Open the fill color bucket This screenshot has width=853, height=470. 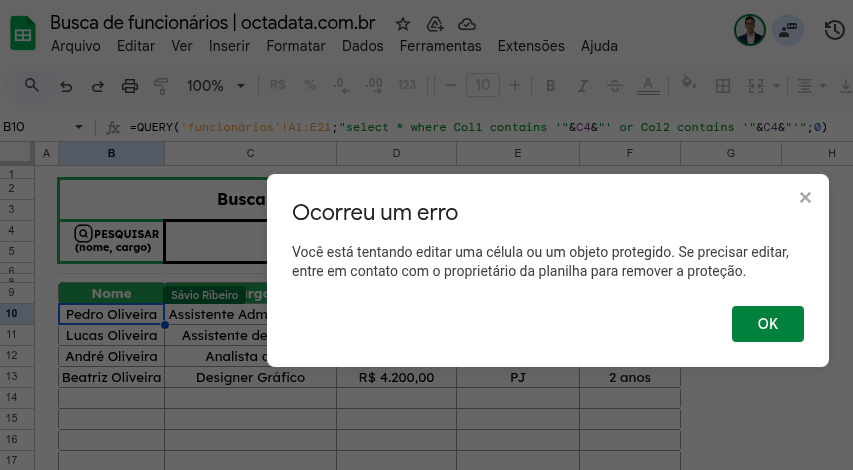[x=689, y=84]
